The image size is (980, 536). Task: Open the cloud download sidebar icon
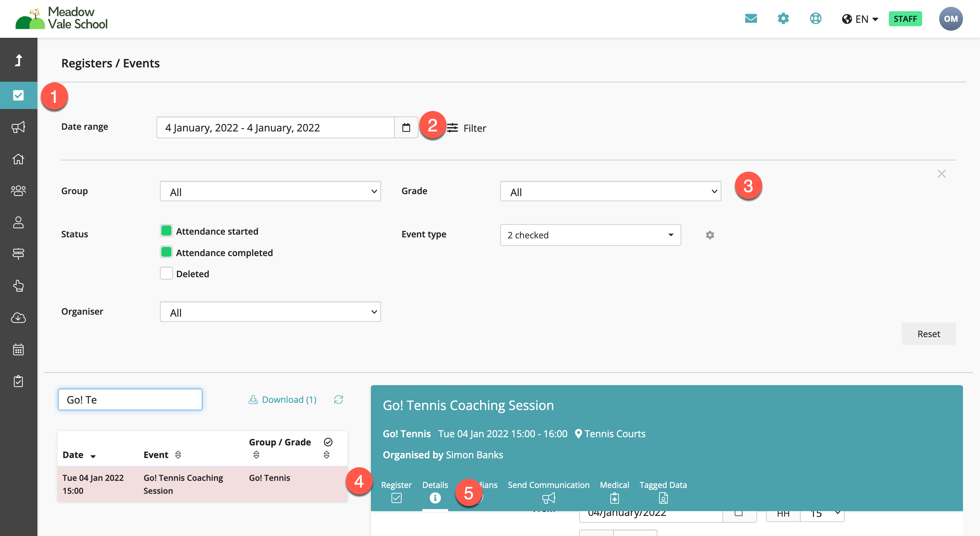coord(18,317)
